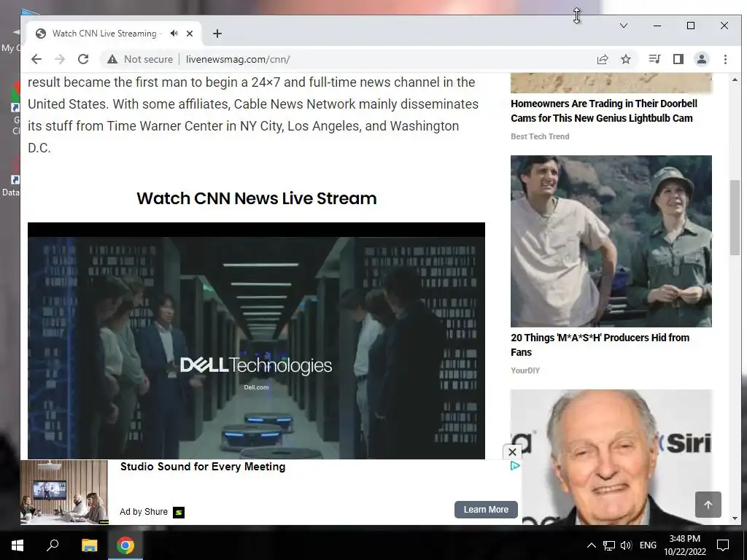Open the Homeowners Are Trading Doorbell Cams article

coord(603,111)
